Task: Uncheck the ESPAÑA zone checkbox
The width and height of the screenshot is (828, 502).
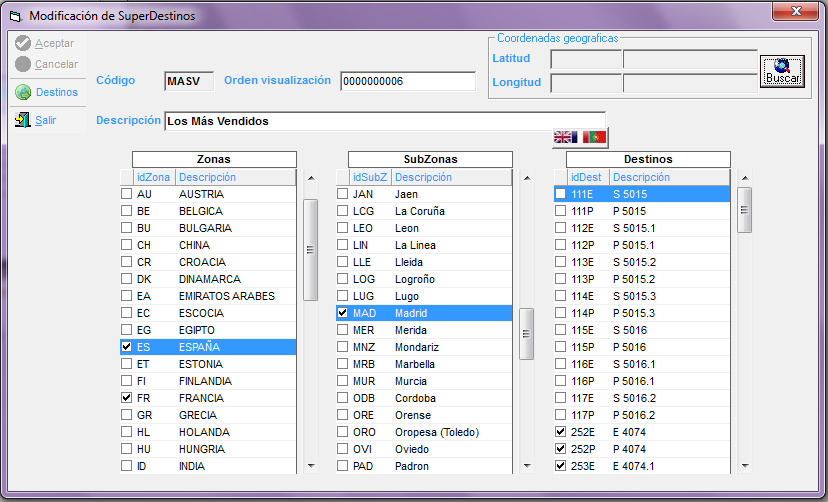Action: tap(126, 347)
